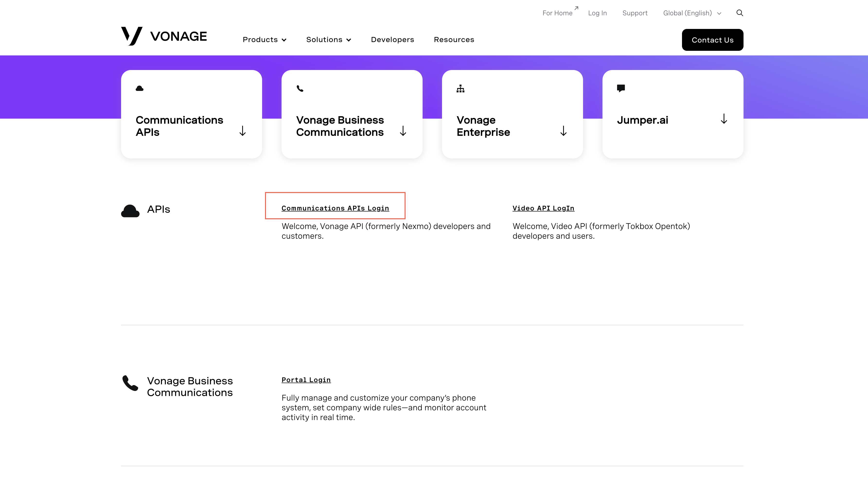Click the phone handset icon beside Vonage Business Communications heading
This screenshot has height=493, width=868.
(130, 383)
